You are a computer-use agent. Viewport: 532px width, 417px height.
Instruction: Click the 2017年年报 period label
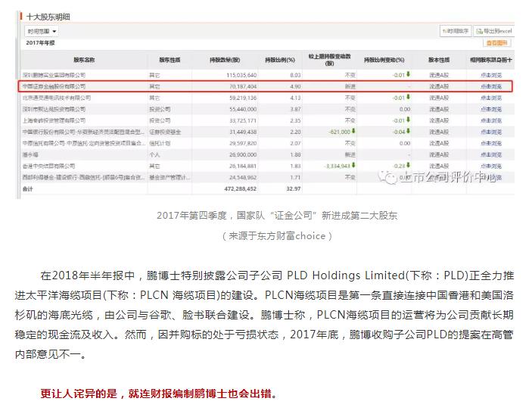pos(40,42)
